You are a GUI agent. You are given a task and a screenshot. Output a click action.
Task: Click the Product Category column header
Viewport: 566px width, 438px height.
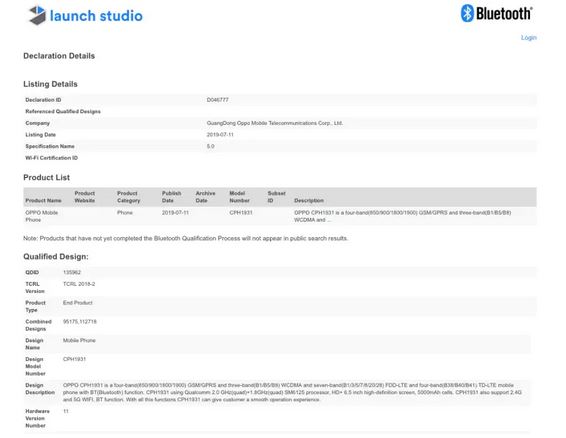129,197
